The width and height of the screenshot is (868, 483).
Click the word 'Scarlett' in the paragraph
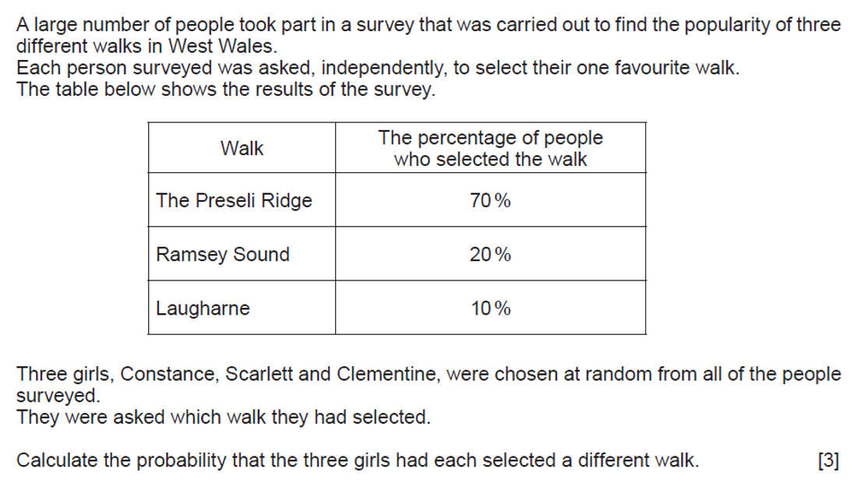tap(259, 374)
